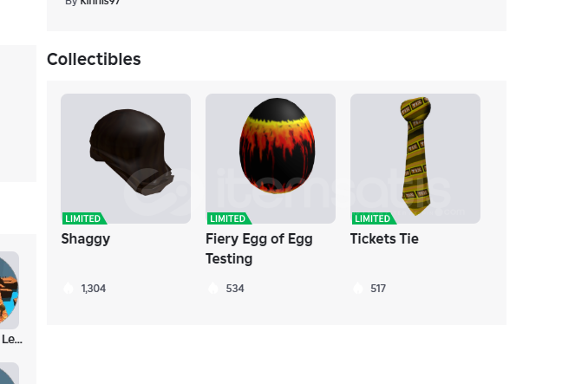Image resolution: width=588 pixels, height=384 pixels.
Task: Click the LIMITED badge on Shaggy
Action: coord(84,218)
